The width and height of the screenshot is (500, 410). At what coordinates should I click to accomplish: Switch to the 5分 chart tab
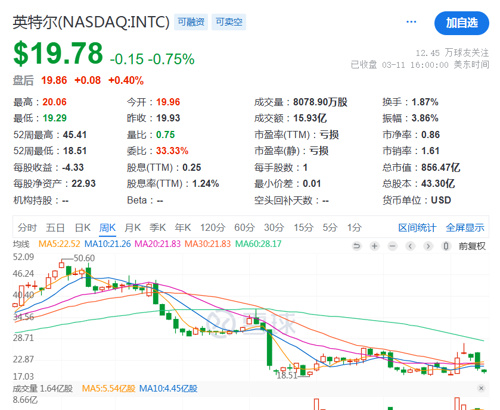pyautogui.click(x=330, y=228)
